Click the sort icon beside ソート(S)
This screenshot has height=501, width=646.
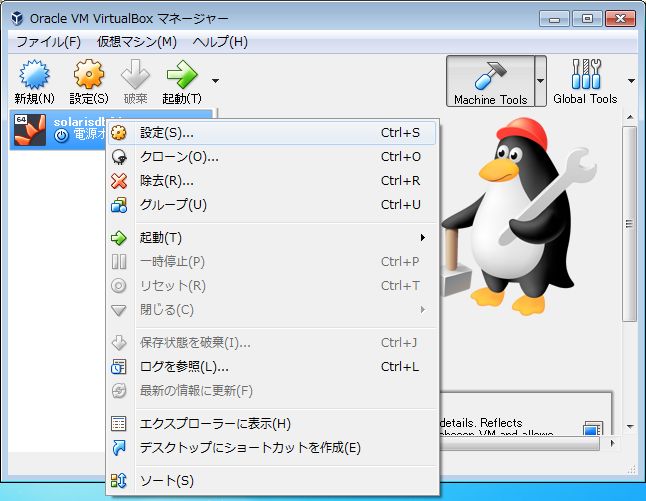pyautogui.click(x=119, y=480)
